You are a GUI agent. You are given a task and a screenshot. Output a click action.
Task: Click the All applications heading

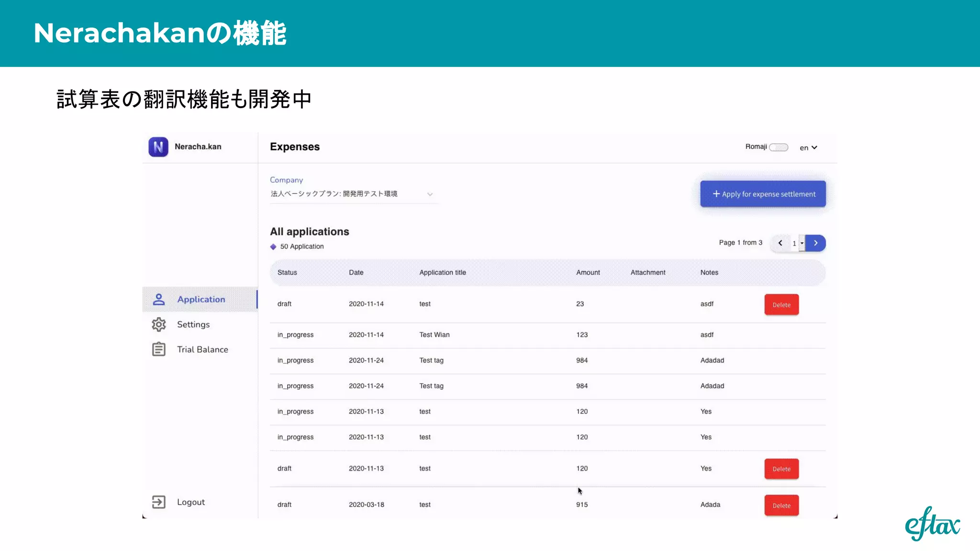[310, 232]
